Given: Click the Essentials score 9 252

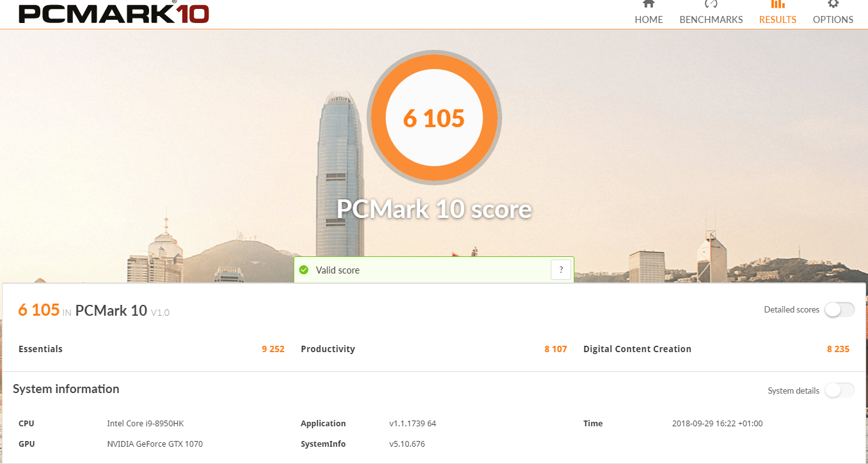Looking at the screenshot, I should coord(272,349).
